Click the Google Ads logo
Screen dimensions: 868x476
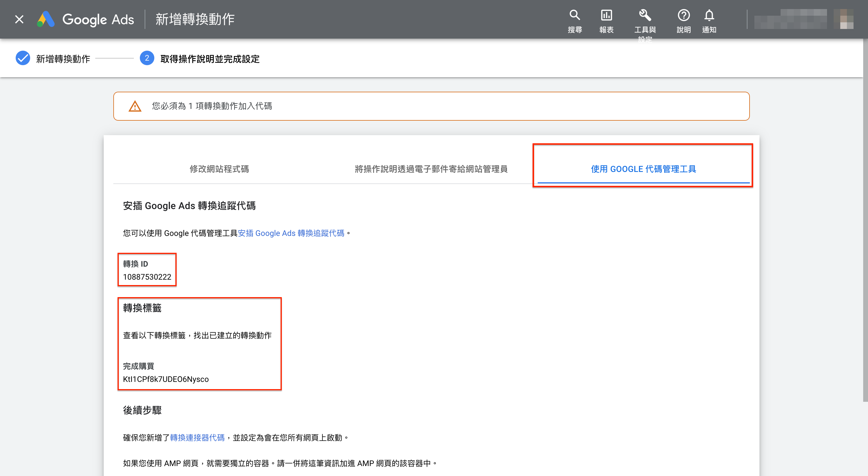click(86, 19)
